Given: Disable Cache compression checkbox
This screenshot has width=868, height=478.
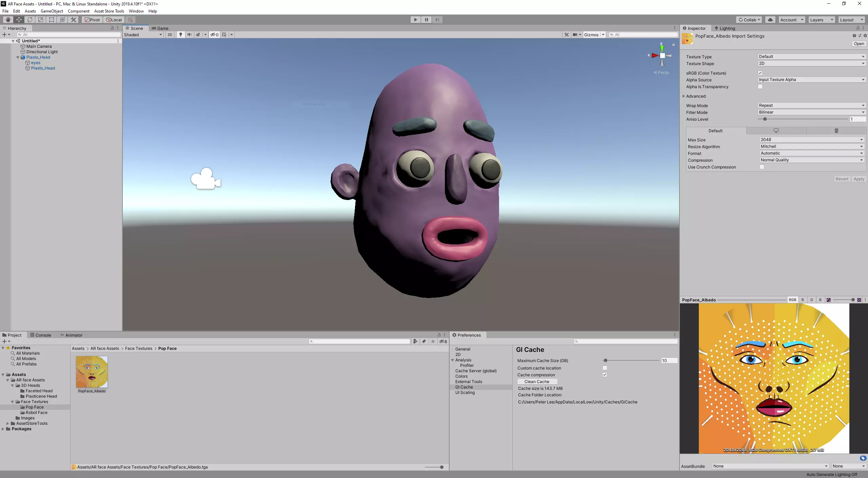Looking at the screenshot, I should point(605,375).
